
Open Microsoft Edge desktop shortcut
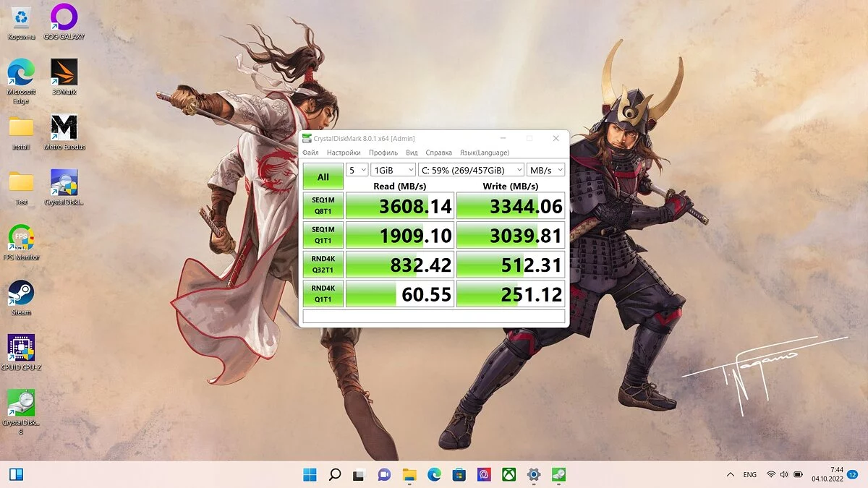click(x=21, y=74)
